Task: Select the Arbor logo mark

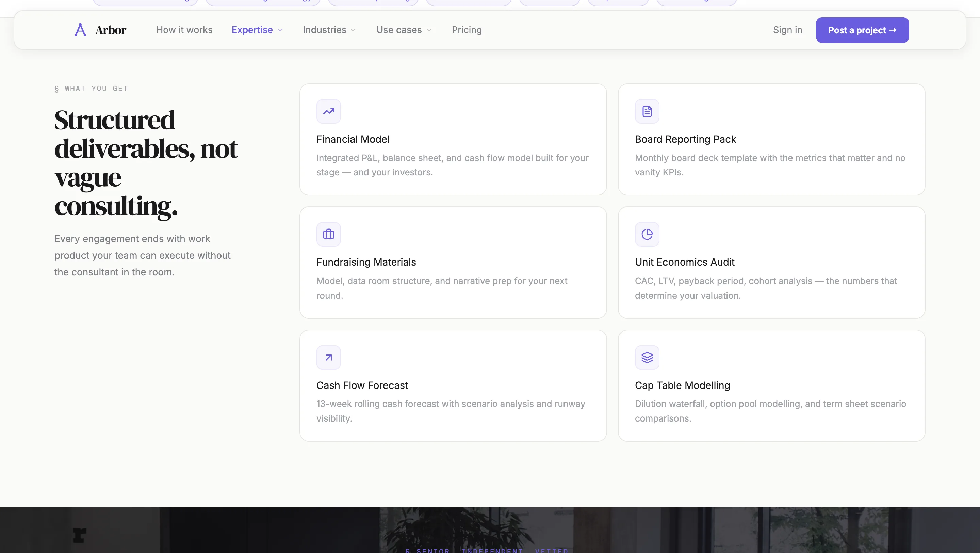Action: (80, 30)
